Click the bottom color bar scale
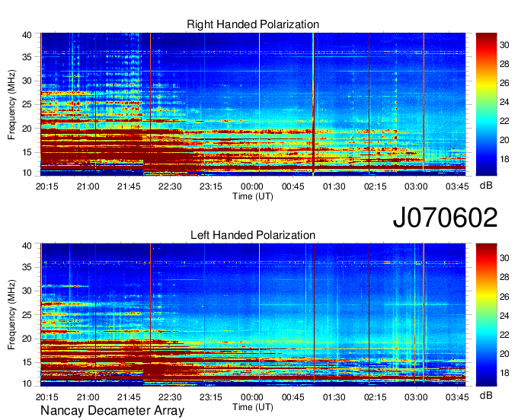Image resolution: width=518 pixels, height=420 pixels. click(486, 315)
